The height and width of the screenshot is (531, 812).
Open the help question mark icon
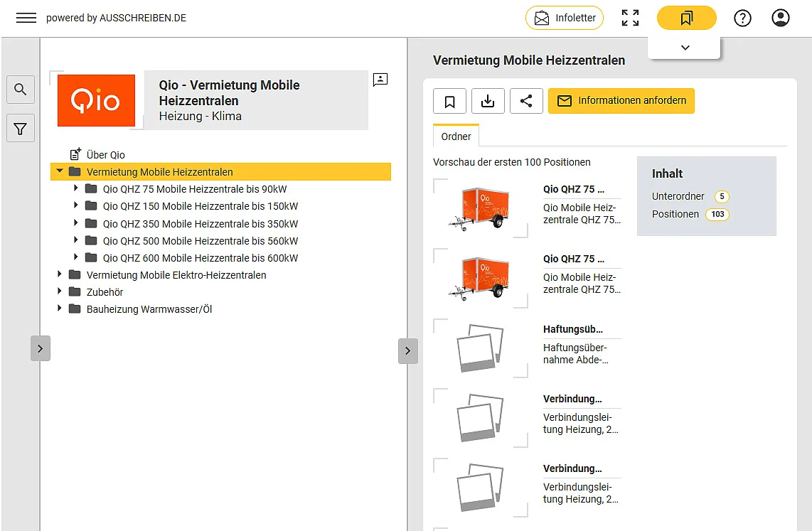pos(742,18)
